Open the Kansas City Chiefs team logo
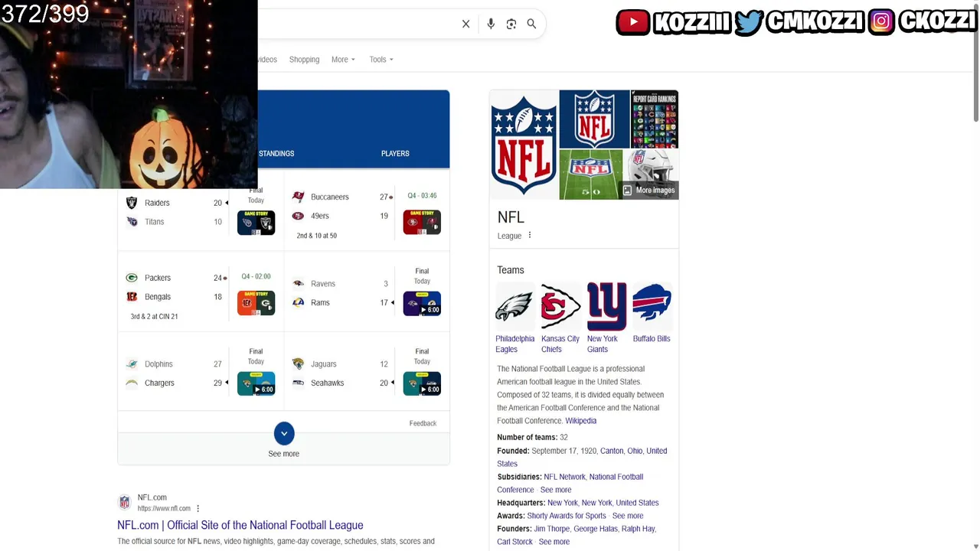 tap(560, 306)
